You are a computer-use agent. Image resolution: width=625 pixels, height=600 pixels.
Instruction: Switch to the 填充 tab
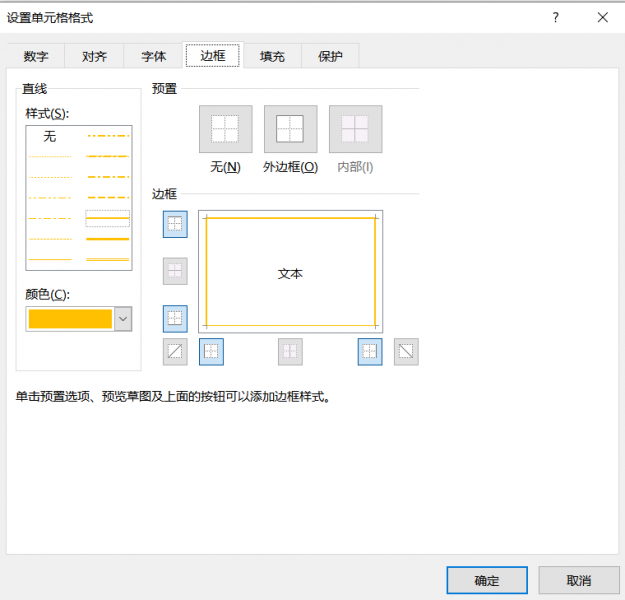pyautogui.click(x=272, y=56)
